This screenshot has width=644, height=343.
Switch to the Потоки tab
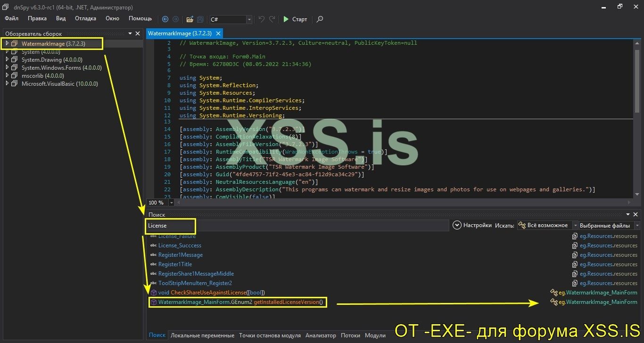click(350, 335)
